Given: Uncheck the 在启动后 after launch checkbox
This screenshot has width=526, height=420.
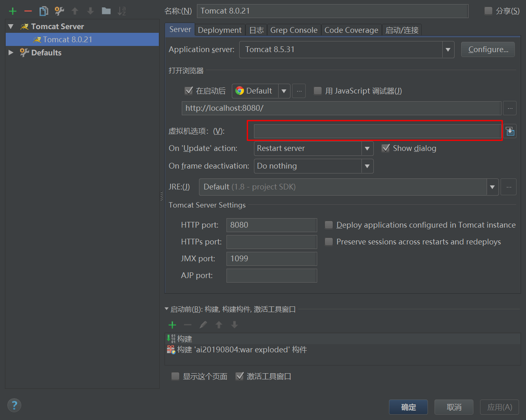Looking at the screenshot, I should (x=189, y=91).
